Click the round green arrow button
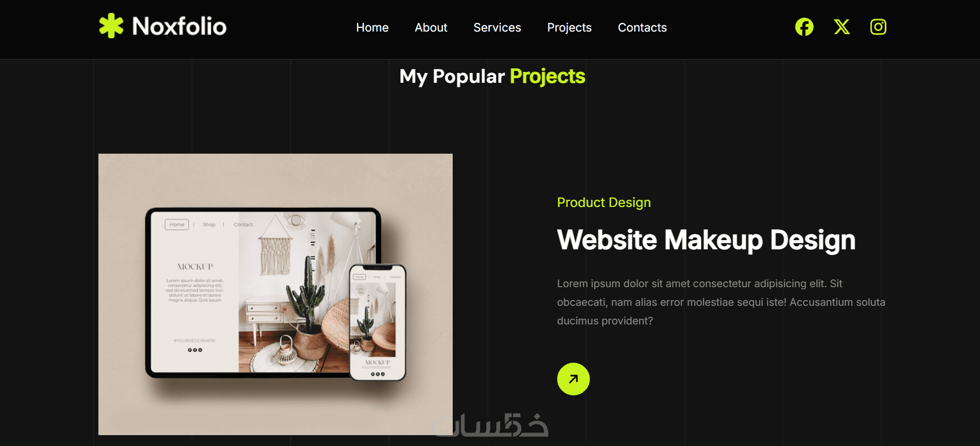Image resolution: width=980 pixels, height=446 pixels. pyautogui.click(x=573, y=379)
